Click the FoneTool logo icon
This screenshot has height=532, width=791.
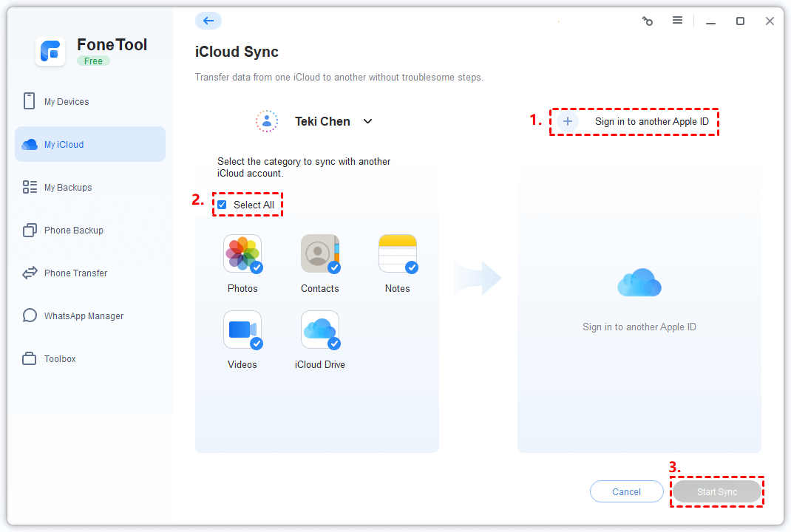tap(51, 51)
